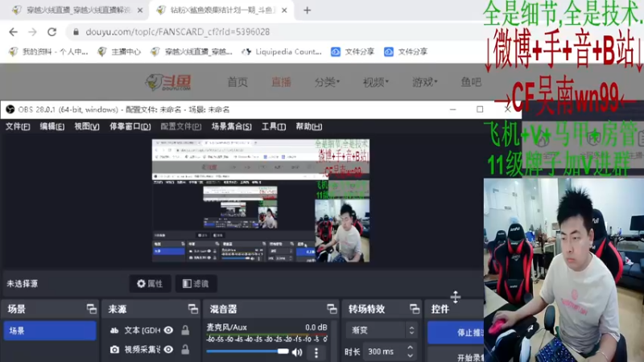This screenshot has width=644, height=362.
Task: Click the OBS logo in title bar
Action: tap(10, 109)
